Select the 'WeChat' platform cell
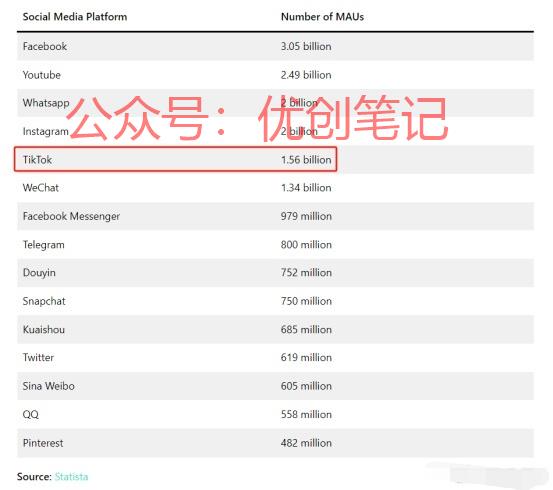This screenshot has height=490, width=553. pyautogui.click(x=41, y=188)
